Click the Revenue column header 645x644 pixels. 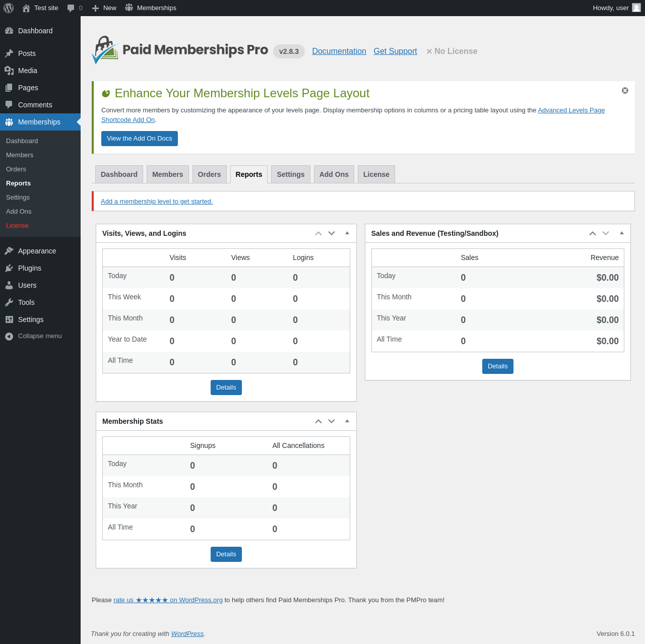pos(605,257)
